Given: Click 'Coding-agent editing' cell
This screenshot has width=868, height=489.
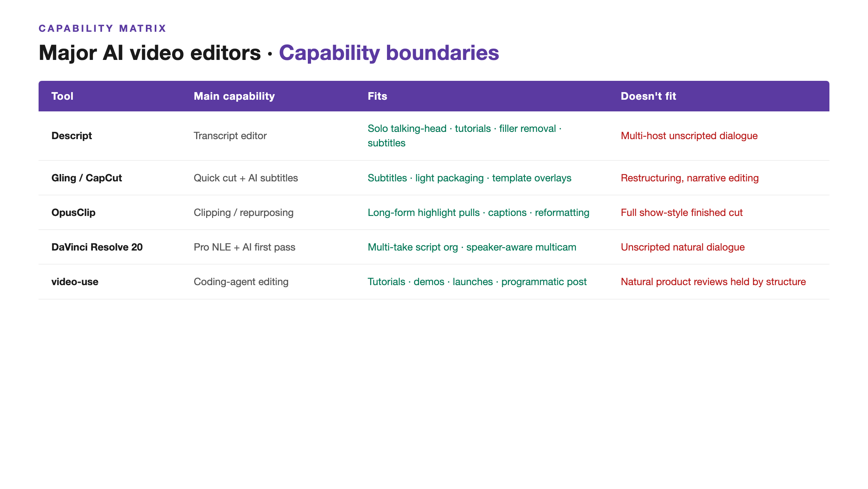Looking at the screenshot, I should click(241, 282).
